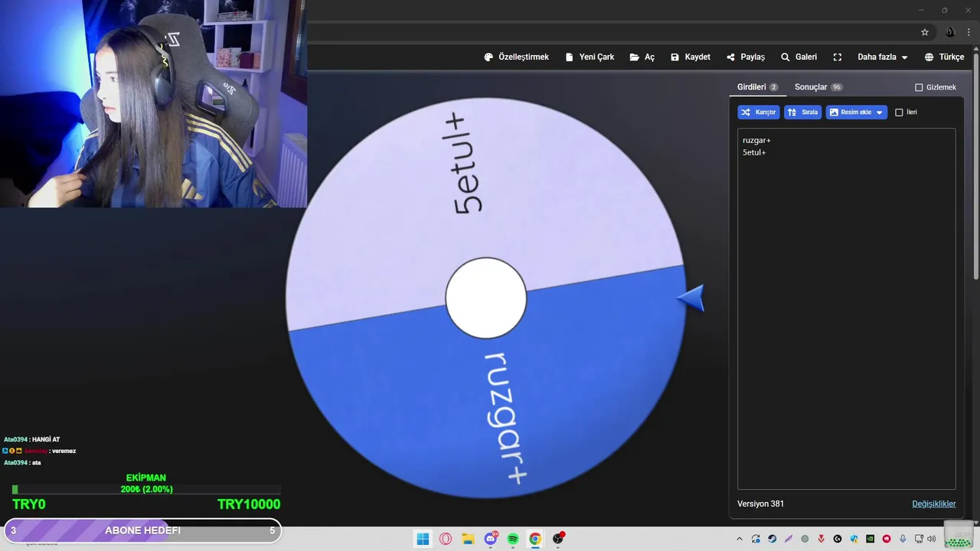Click the Steam tray icon
The image size is (980, 551).
tap(772, 539)
